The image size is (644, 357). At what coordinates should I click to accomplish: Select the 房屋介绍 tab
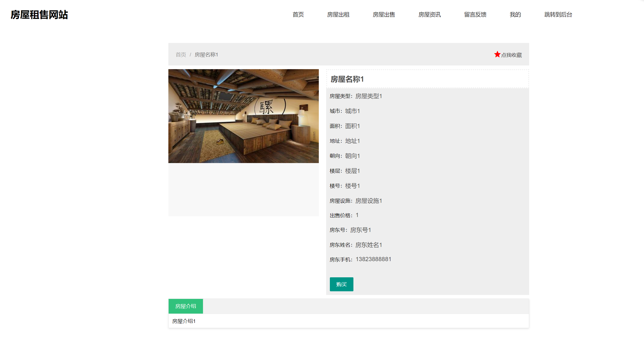[x=186, y=306]
